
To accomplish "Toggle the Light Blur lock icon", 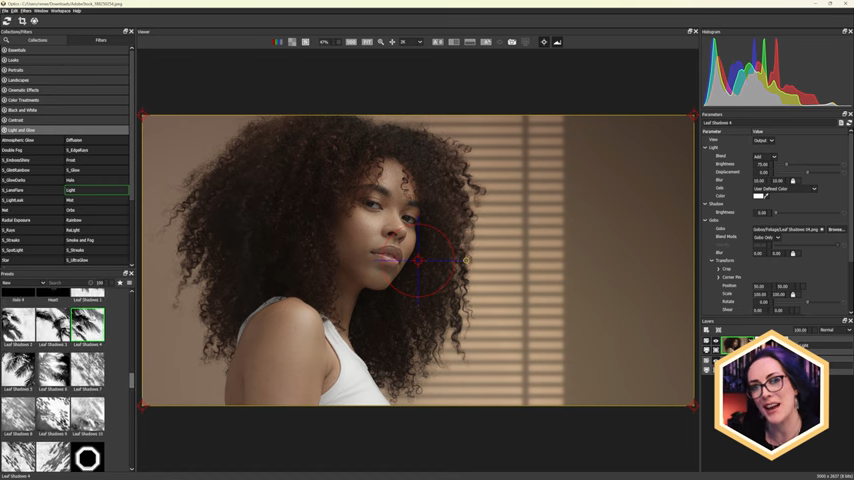I will click(793, 181).
